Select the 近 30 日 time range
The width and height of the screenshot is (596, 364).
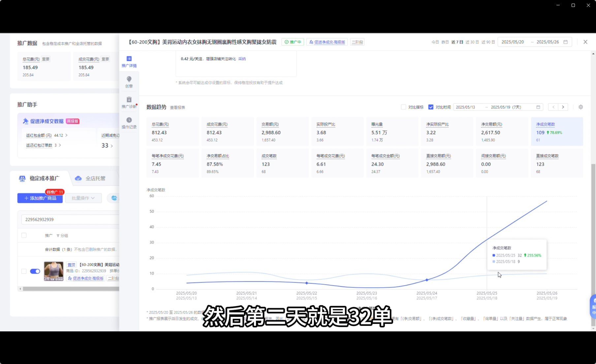pos(472,42)
